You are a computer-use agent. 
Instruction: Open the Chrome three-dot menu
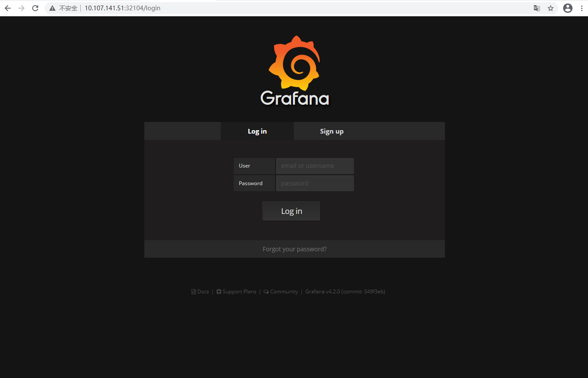(581, 8)
